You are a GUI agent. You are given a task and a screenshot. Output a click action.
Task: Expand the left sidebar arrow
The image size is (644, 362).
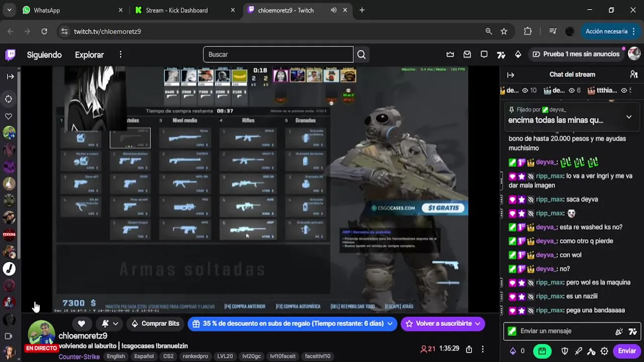tap(10, 76)
